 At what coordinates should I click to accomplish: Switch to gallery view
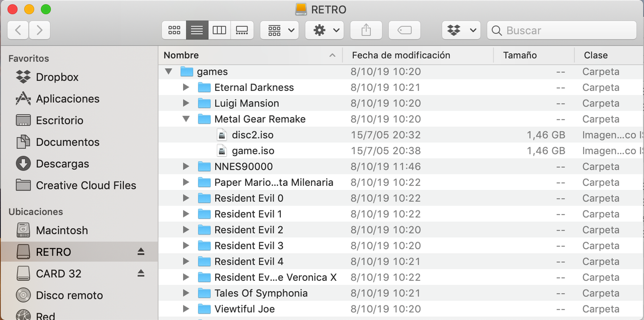tap(242, 30)
